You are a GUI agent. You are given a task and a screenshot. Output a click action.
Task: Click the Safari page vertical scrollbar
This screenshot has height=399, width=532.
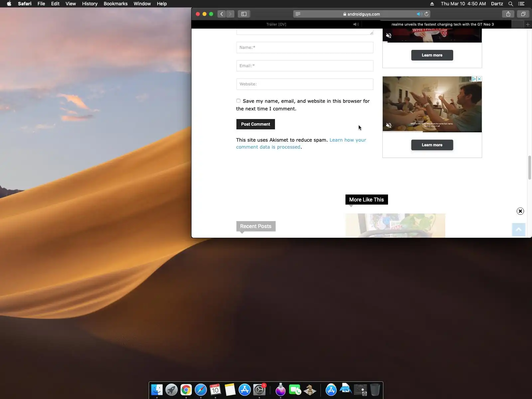coord(529,168)
